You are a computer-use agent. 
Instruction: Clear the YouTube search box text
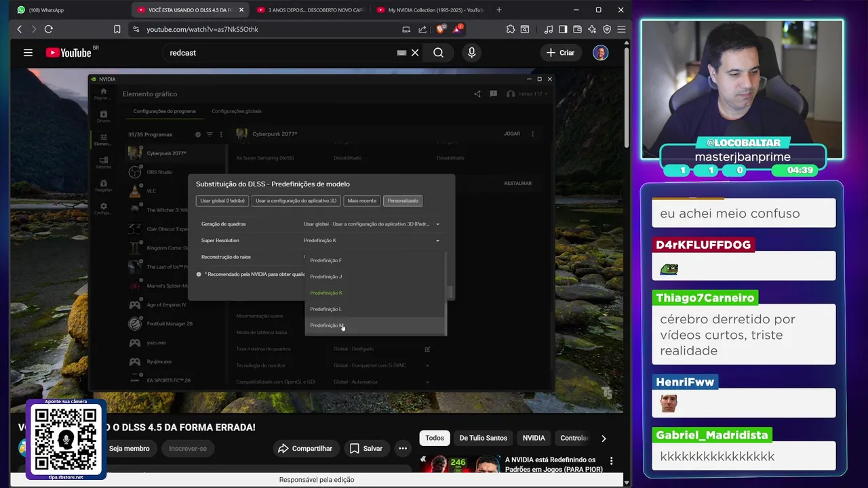(x=415, y=52)
